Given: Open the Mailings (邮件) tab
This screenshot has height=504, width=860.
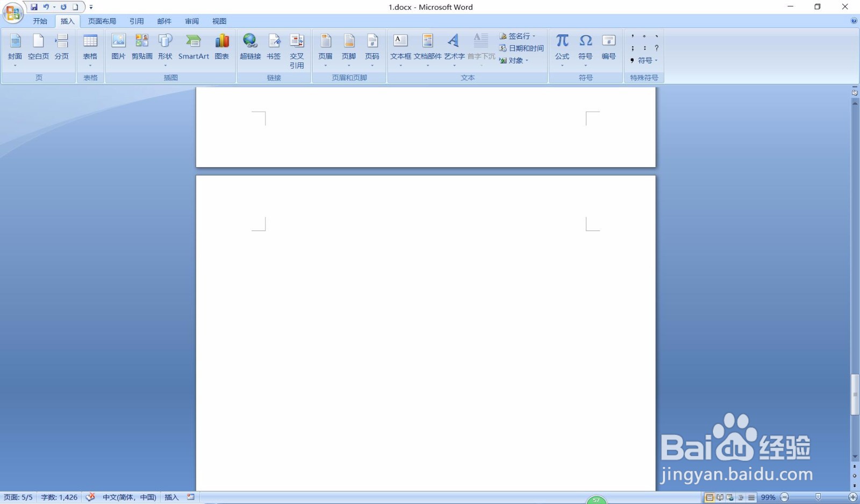Looking at the screenshot, I should pos(164,21).
